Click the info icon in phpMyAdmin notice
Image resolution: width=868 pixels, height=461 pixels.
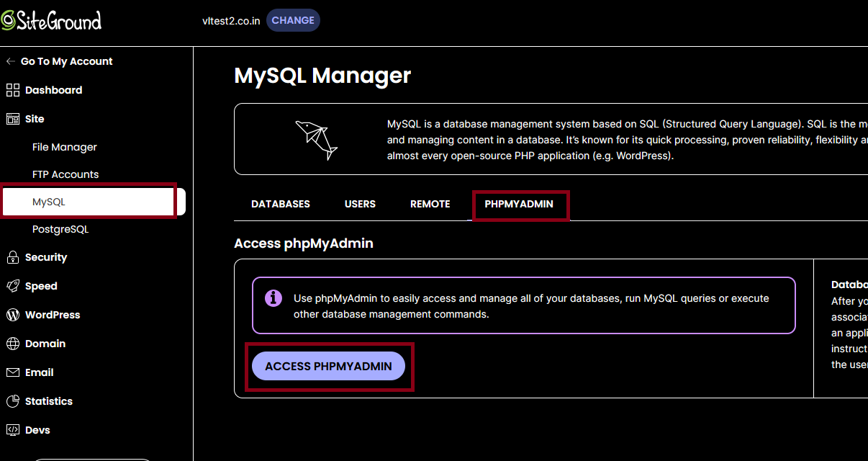click(273, 298)
